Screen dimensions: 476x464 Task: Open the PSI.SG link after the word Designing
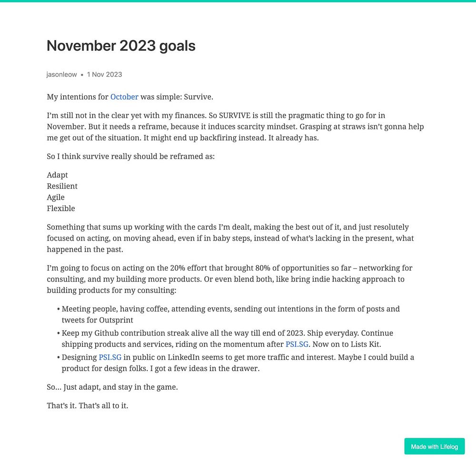coord(110,357)
